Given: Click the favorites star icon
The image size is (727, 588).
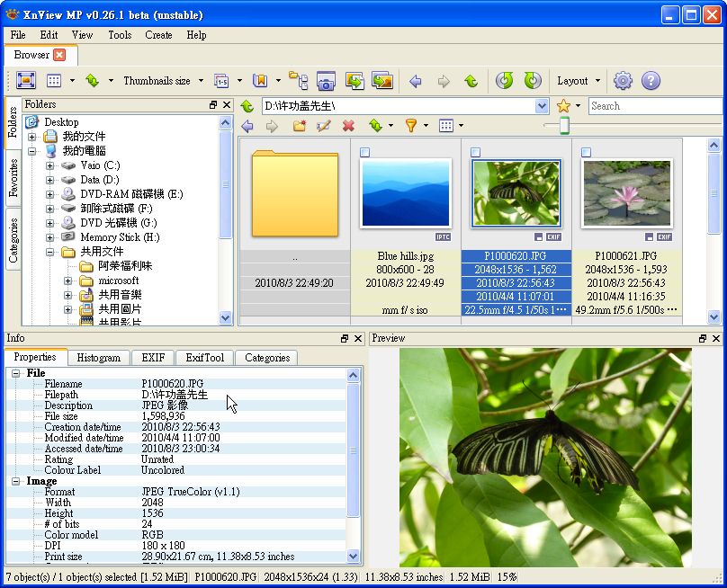Looking at the screenshot, I should point(563,106).
